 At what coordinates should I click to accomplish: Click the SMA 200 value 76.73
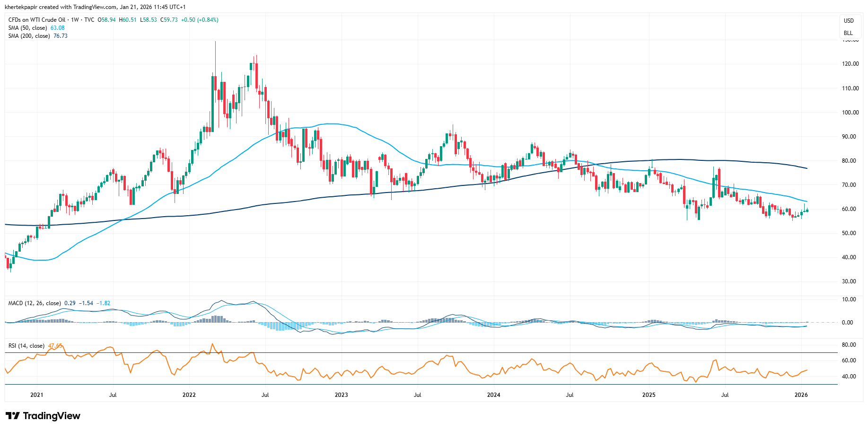(61, 36)
